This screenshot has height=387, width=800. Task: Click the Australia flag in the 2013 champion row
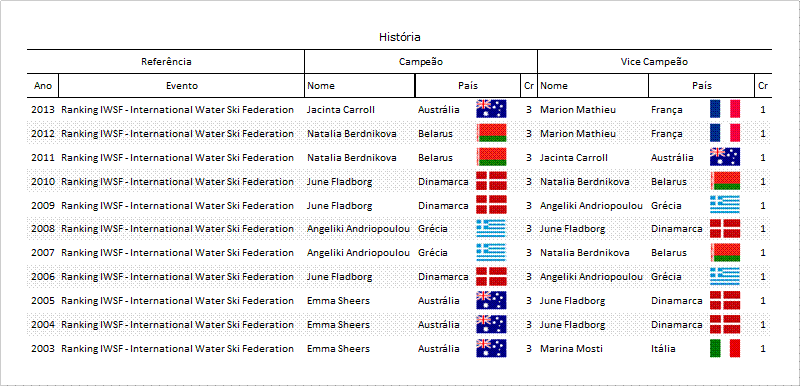coord(491,109)
